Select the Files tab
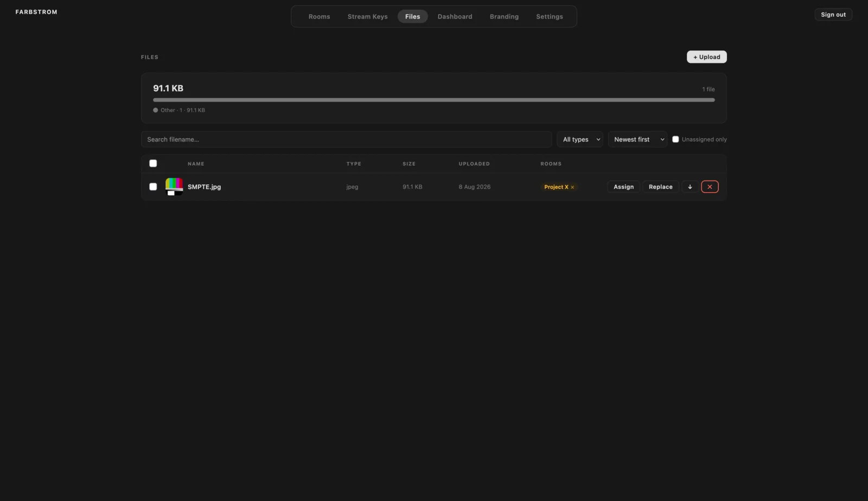 pyautogui.click(x=412, y=16)
